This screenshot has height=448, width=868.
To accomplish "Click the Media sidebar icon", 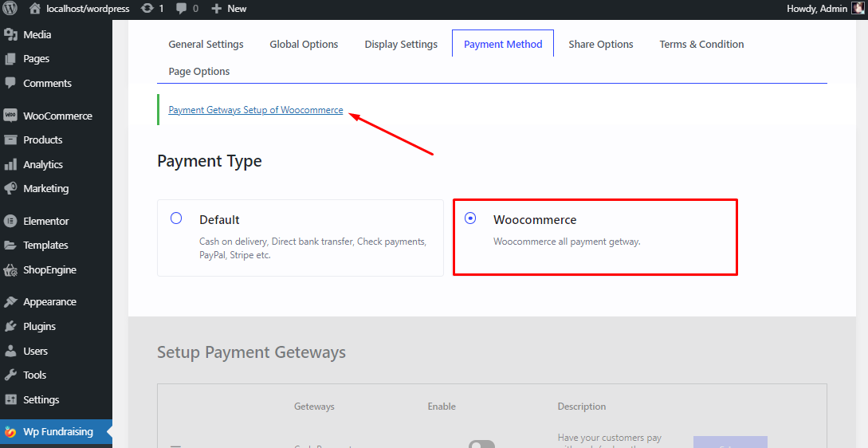I will click(x=10, y=34).
